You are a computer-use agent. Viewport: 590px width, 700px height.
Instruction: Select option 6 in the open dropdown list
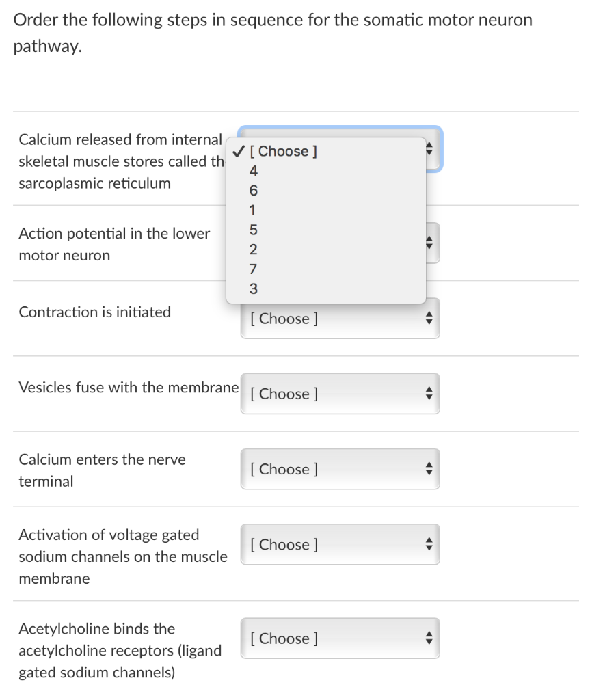pos(253,190)
